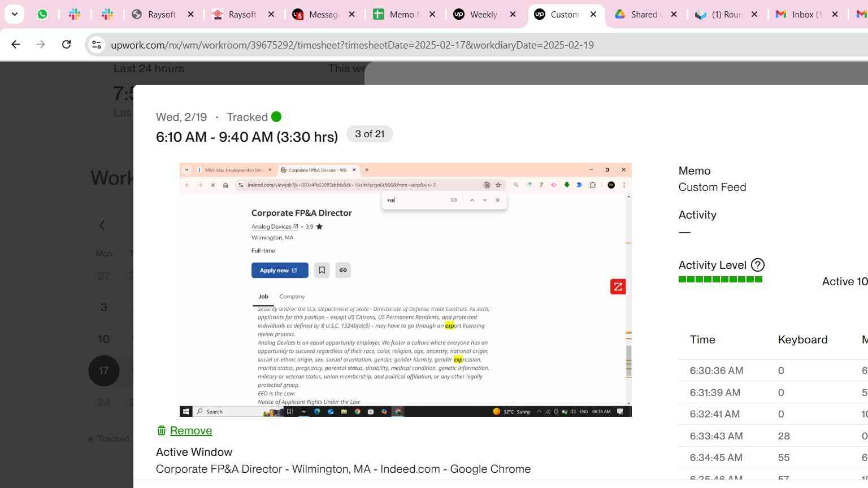Switch to the WhatsApp pinned tab

pyautogui.click(x=42, y=14)
